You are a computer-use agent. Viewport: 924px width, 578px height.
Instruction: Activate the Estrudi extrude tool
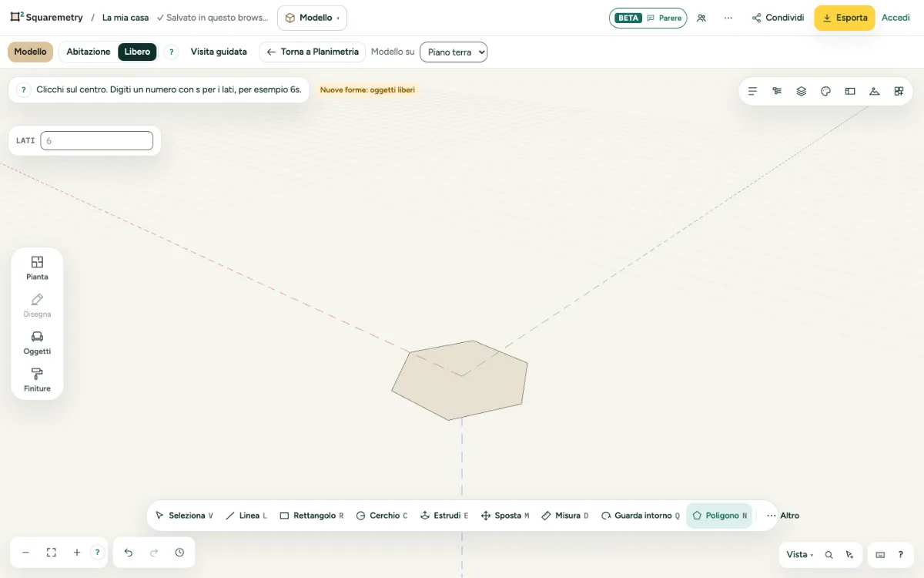pyautogui.click(x=444, y=516)
